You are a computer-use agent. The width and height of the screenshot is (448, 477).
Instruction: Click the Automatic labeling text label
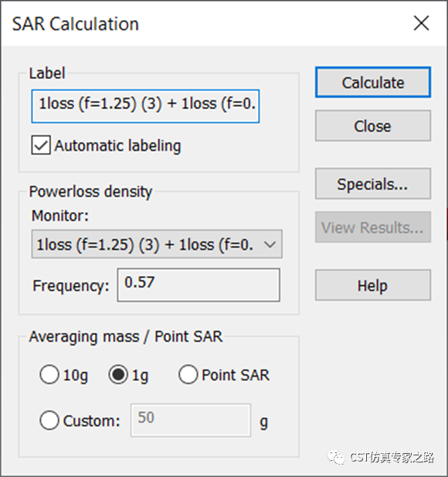click(x=117, y=145)
